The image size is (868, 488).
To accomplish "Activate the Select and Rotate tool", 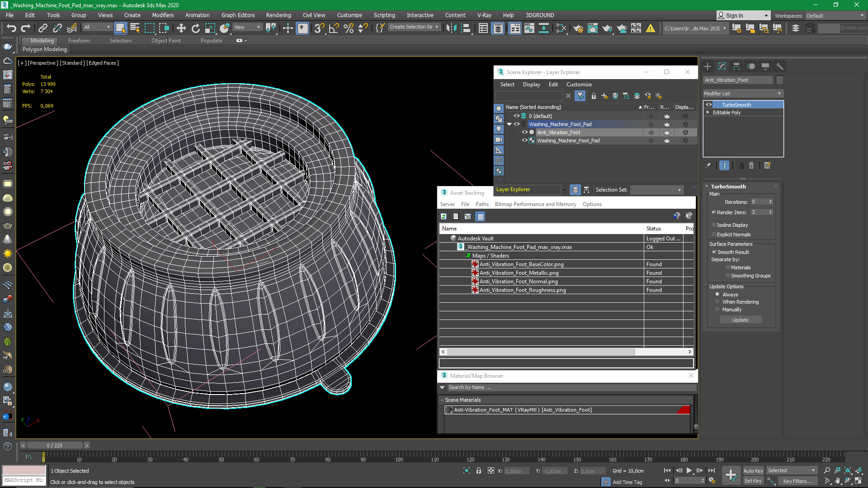I will pos(196,28).
